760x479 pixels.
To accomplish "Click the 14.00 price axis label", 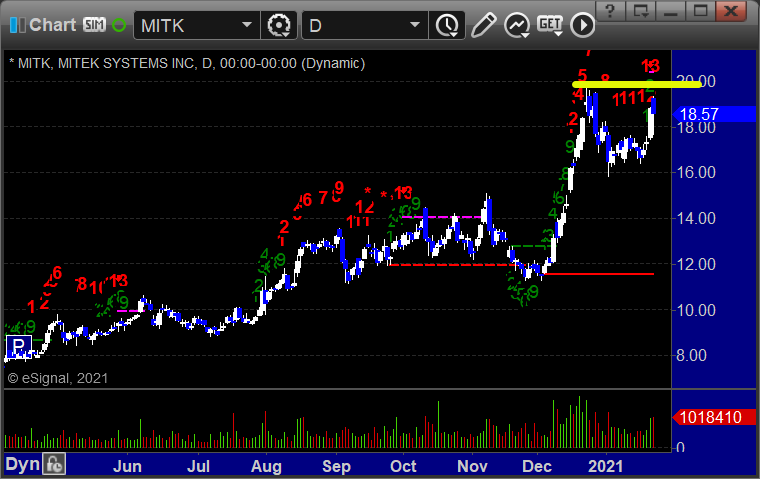I will click(696, 218).
